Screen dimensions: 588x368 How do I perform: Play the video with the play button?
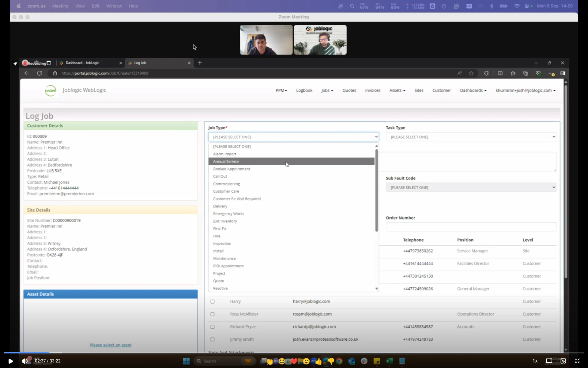10,361
